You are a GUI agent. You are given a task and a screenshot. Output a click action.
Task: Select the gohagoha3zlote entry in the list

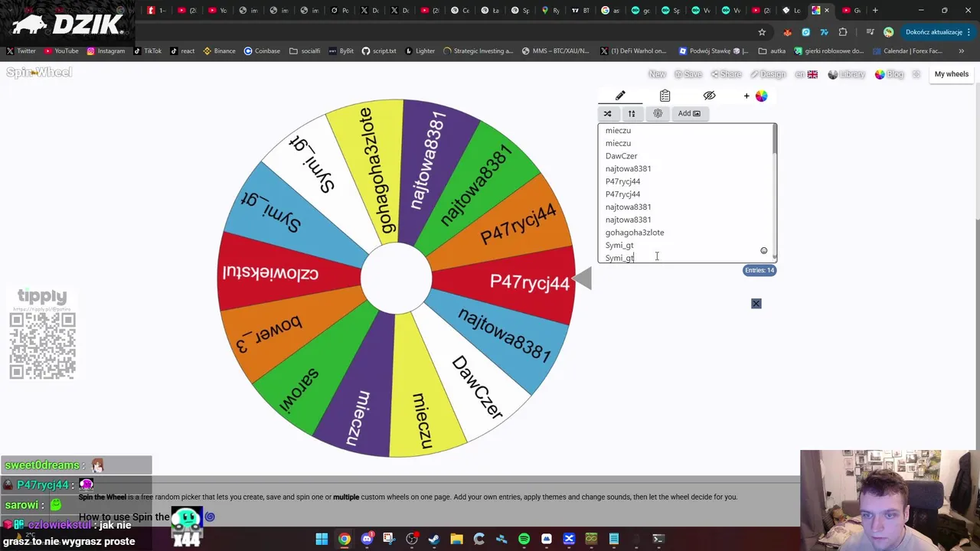pyautogui.click(x=635, y=233)
